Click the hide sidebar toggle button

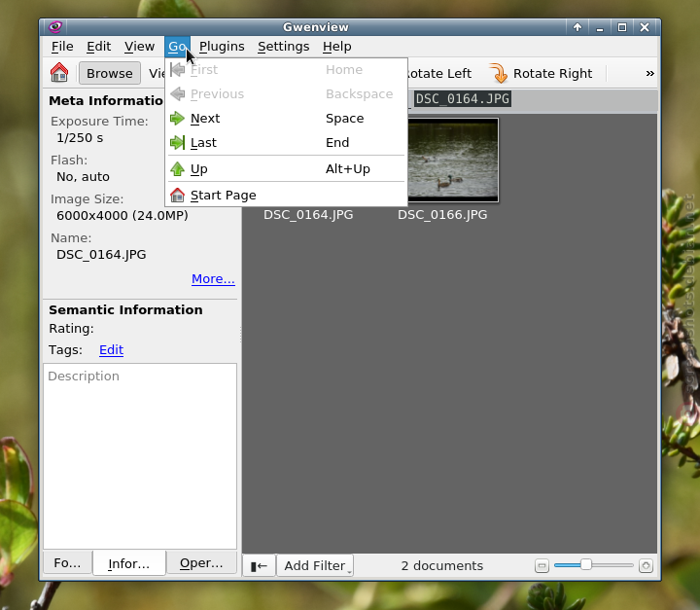pos(259,566)
